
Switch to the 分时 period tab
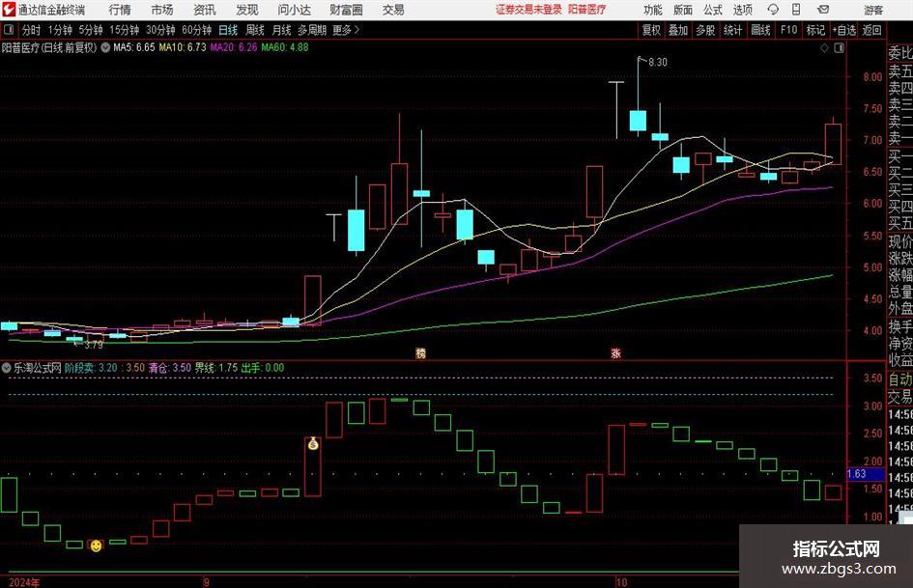pos(31,30)
